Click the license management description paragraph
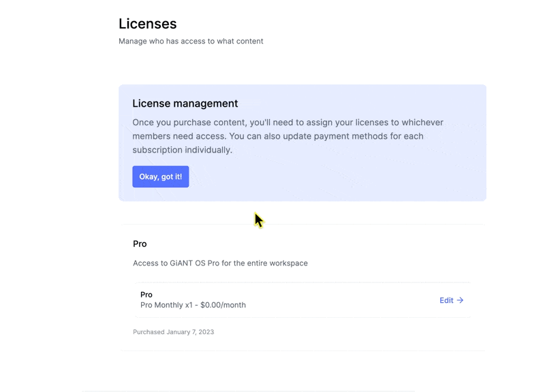 (287, 136)
